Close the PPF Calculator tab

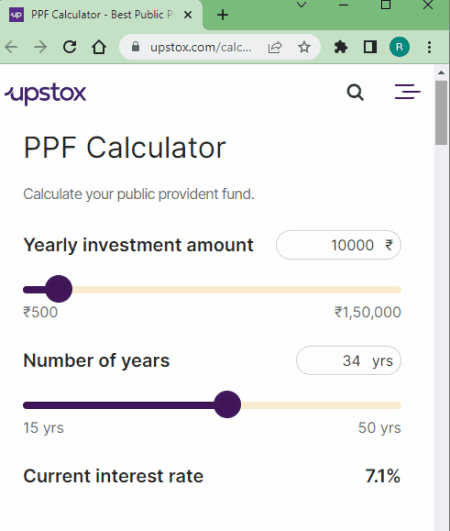pyautogui.click(x=188, y=15)
